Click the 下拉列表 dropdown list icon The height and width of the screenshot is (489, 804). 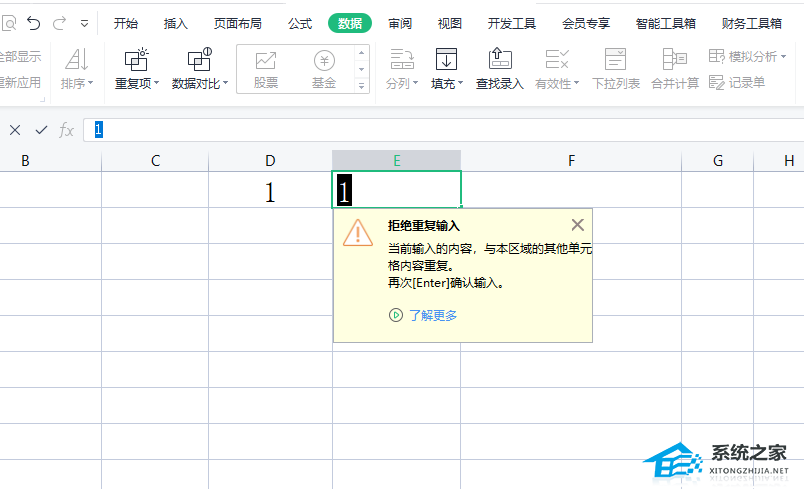click(615, 59)
